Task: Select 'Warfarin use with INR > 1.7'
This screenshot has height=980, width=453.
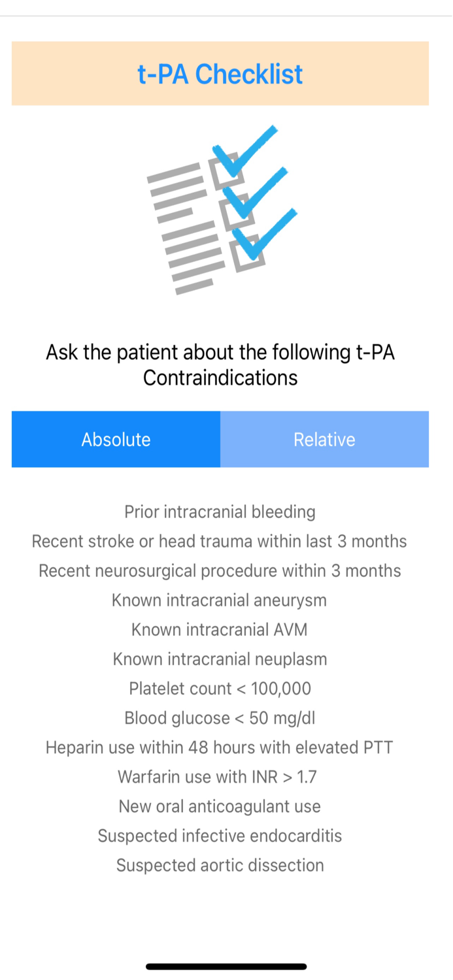Action: point(220,777)
